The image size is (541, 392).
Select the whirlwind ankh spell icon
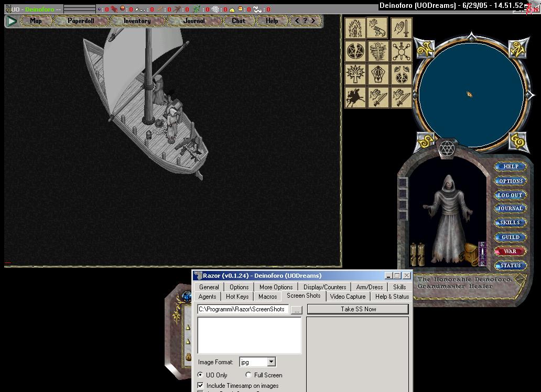(378, 51)
